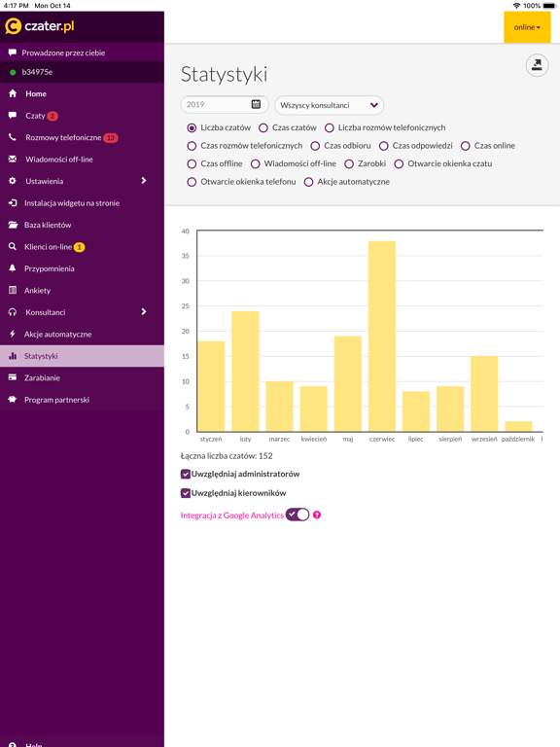Click the gear icon for Ustawienia
The height and width of the screenshot is (747, 560).
tap(13, 181)
